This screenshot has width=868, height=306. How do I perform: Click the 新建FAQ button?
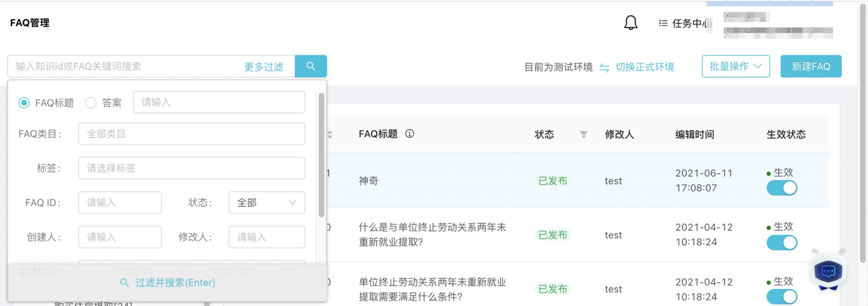tap(811, 66)
